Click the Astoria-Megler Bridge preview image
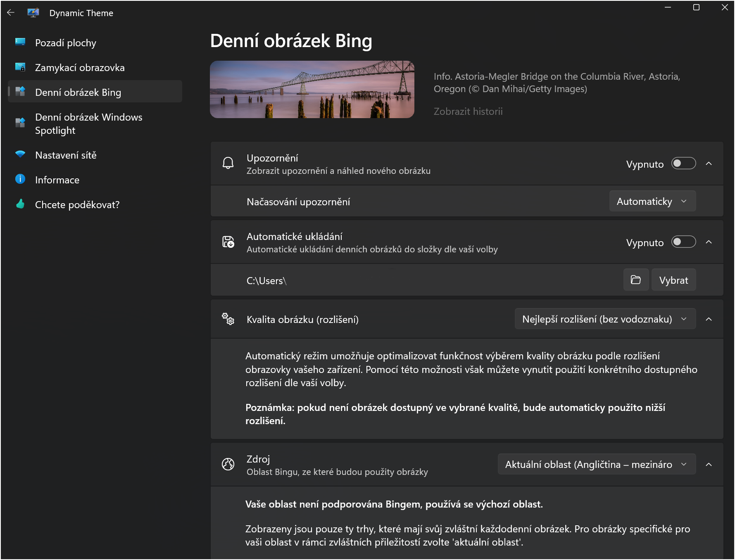The height and width of the screenshot is (560, 735). (312, 90)
